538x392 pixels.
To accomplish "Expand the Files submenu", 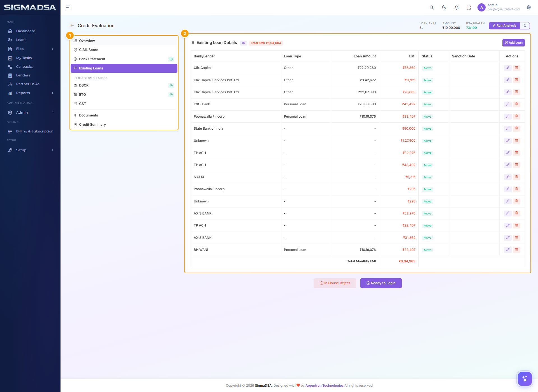I will pos(30,49).
